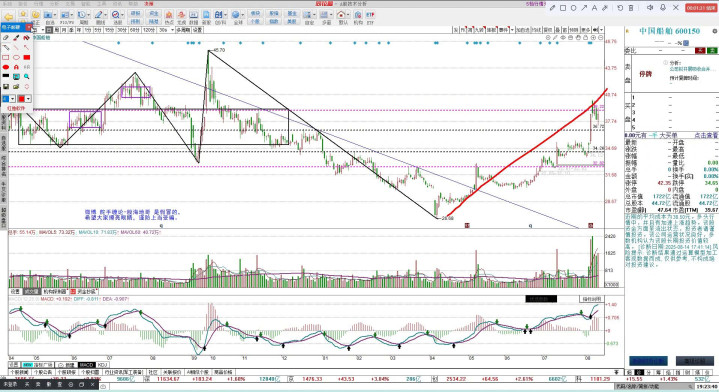
Task: Click the pencil annotation icon in recorder bar
Action: tap(553, 8)
